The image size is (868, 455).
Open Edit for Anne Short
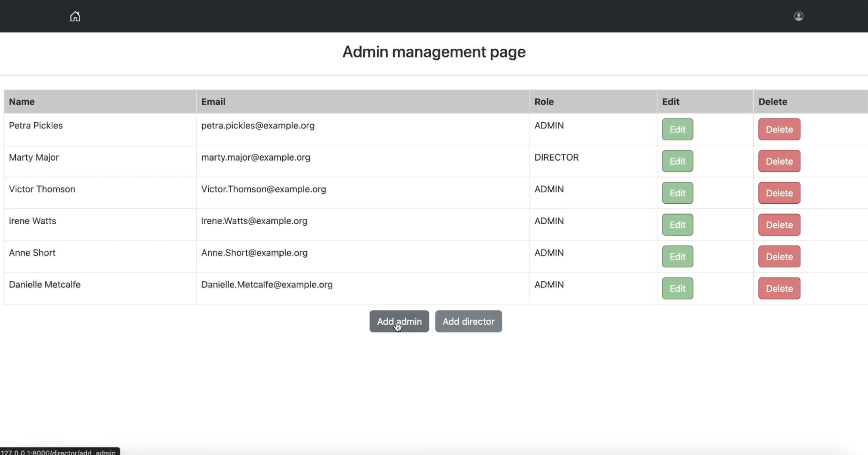(677, 257)
